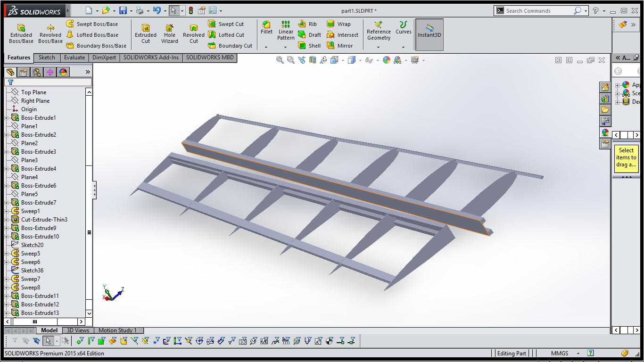The width and height of the screenshot is (644, 362).
Task: Expand the Boss-Extrude1 feature node
Action: click(7, 118)
